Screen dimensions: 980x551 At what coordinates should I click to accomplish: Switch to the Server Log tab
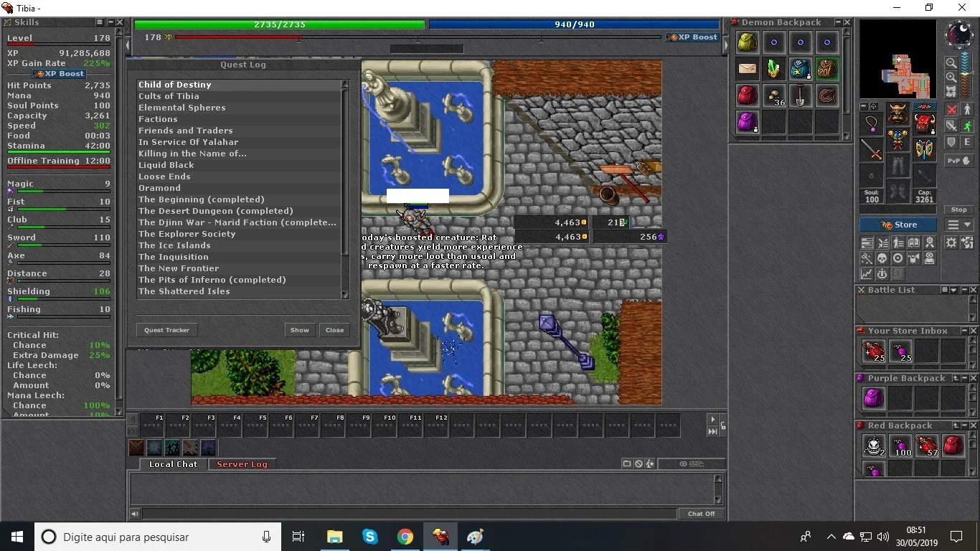(242, 464)
